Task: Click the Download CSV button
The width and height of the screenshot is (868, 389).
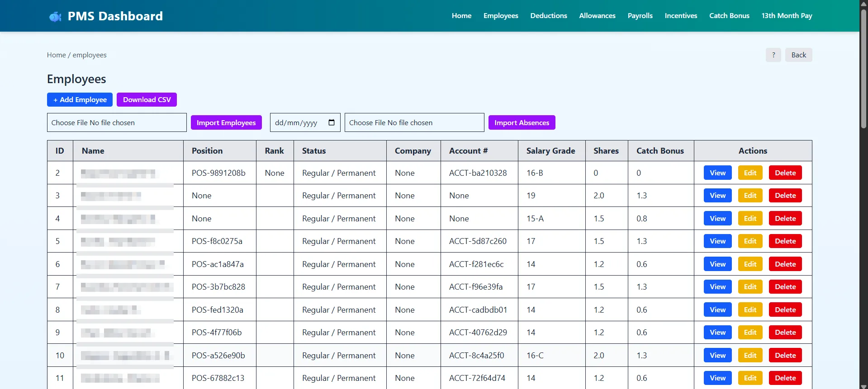Action: pyautogui.click(x=147, y=100)
